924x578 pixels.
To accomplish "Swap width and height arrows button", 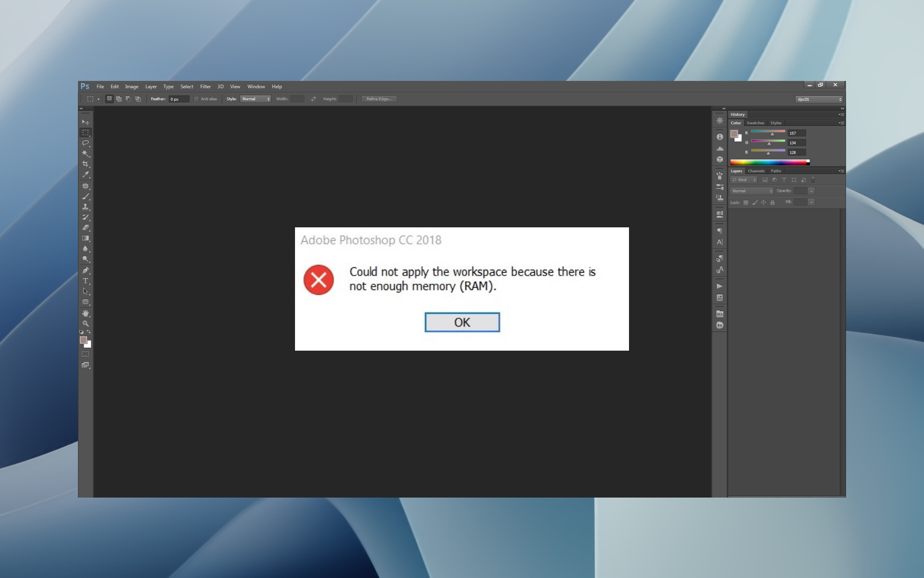I will (x=313, y=99).
